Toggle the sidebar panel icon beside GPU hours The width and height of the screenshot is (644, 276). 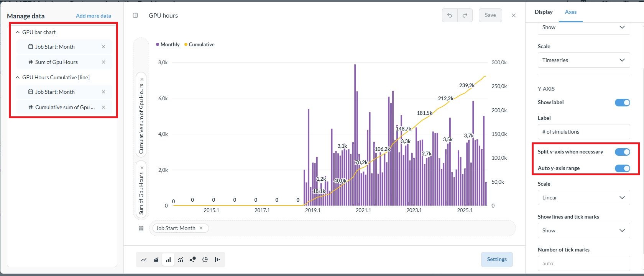tap(135, 15)
